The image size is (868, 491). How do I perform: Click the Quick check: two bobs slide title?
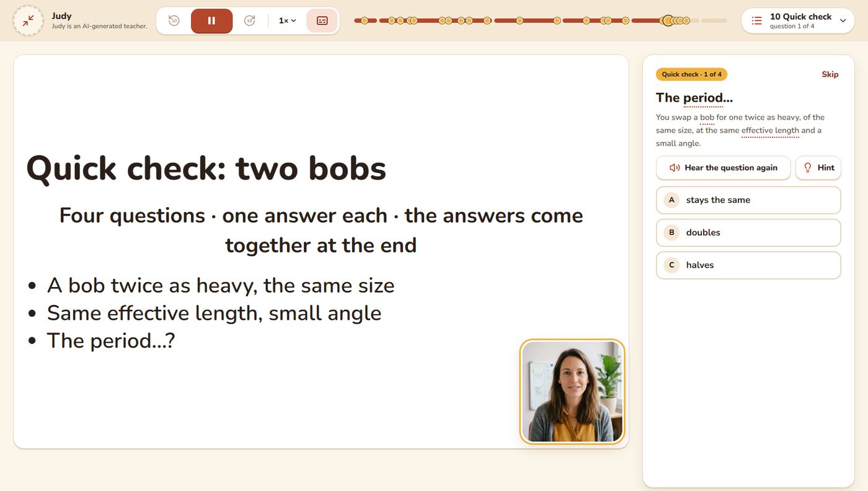[206, 168]
